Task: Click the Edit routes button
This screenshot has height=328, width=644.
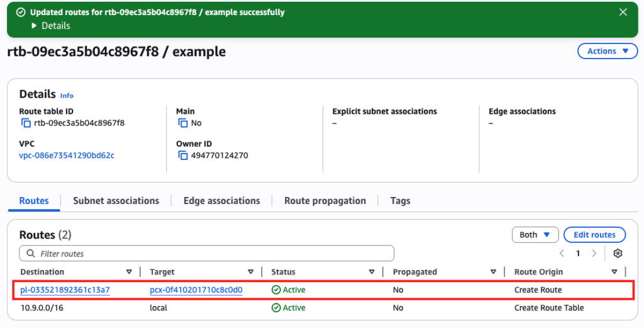Action: pyautogui.click(x=594, y=235)
